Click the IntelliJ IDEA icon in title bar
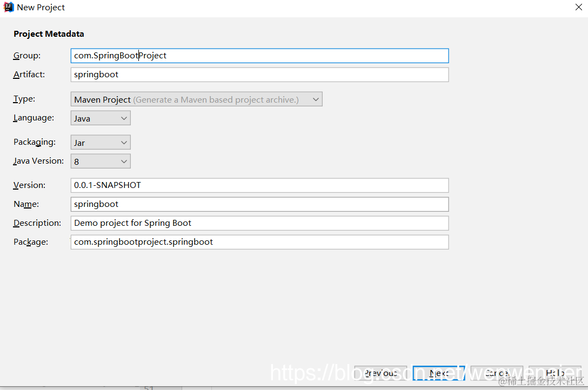 click(x=8, y=7)
